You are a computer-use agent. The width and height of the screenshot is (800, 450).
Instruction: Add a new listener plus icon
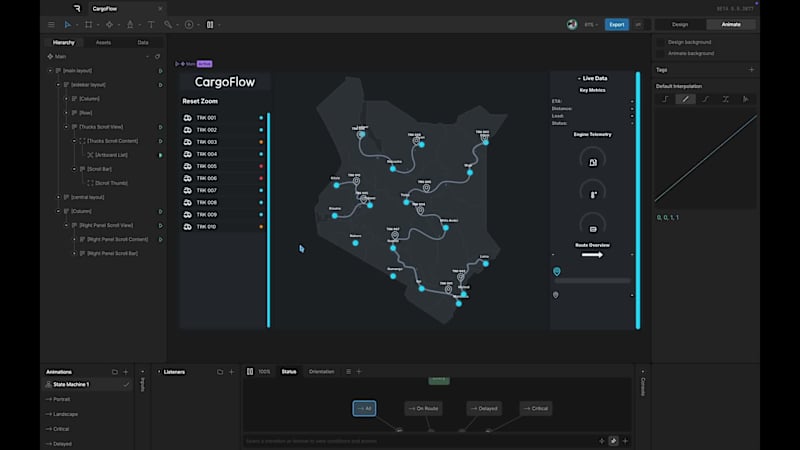(x=231, y=372)
